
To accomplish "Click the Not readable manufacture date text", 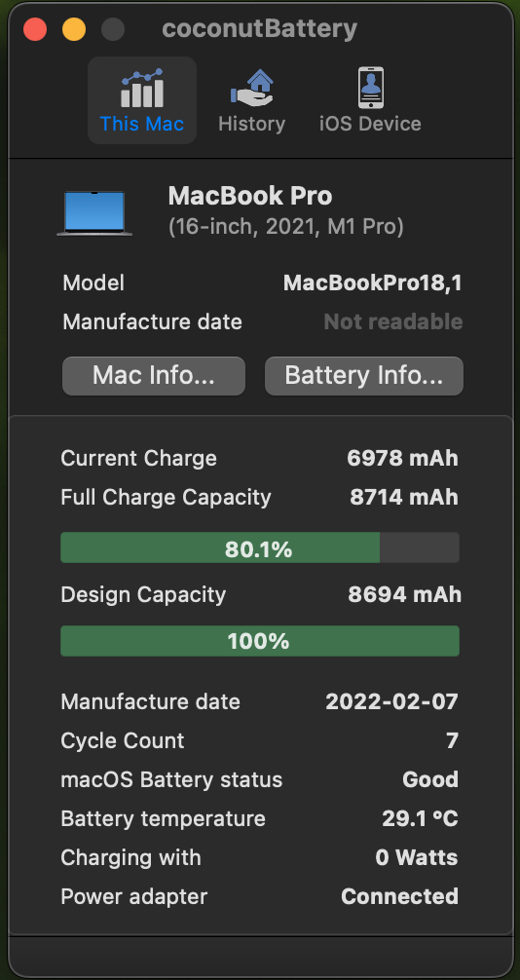I will coord(393,321).
